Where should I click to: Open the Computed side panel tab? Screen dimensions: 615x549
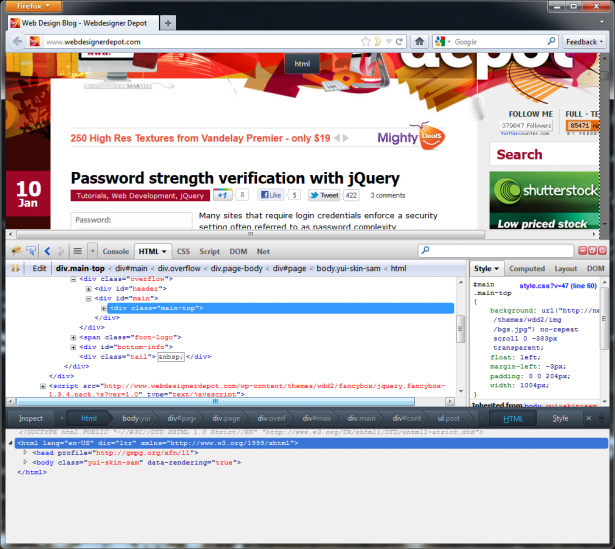(527, 269)
